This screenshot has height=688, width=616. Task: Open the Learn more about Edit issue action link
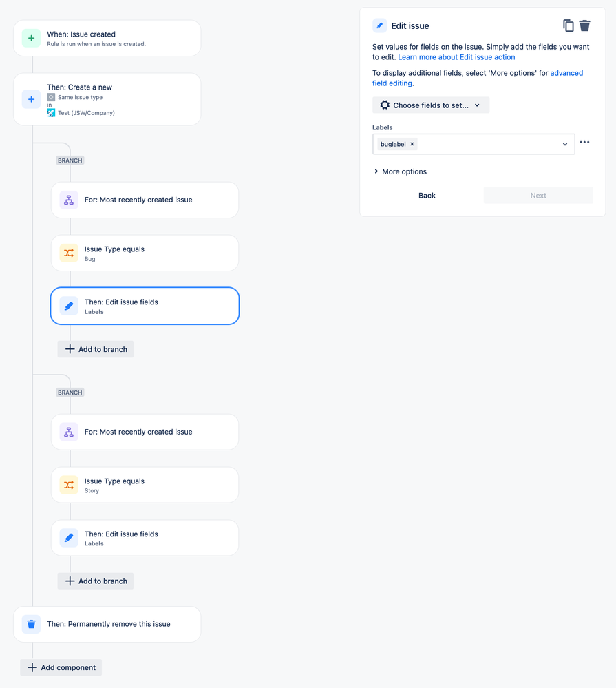pyautogui.click(x=456, y=56)
